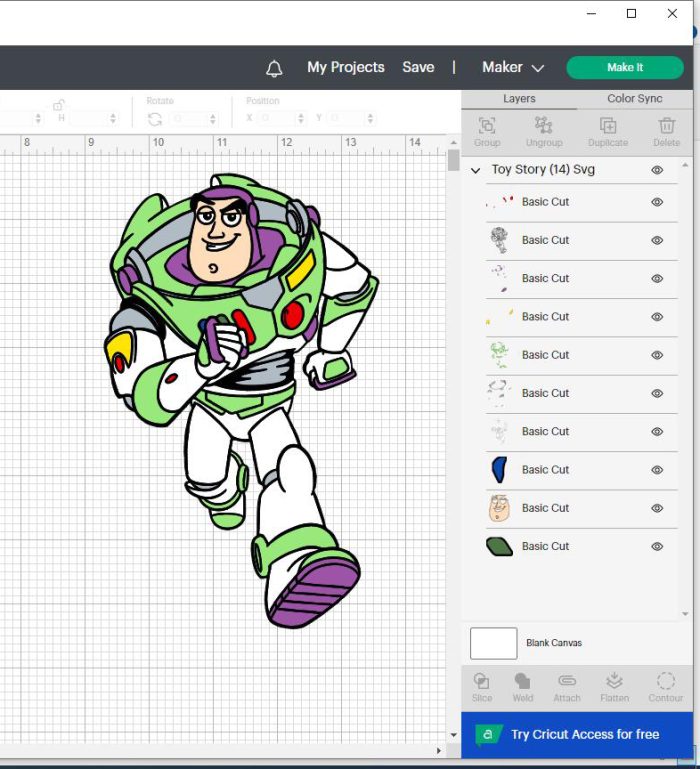
Task: Select the face skin layer thumbnail
Action: click(499, 508)
